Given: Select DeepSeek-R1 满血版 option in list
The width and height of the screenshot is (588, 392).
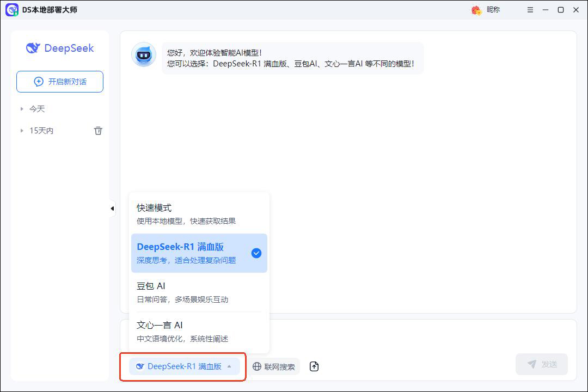Looking at the screenshot, I should click(199, 253).
